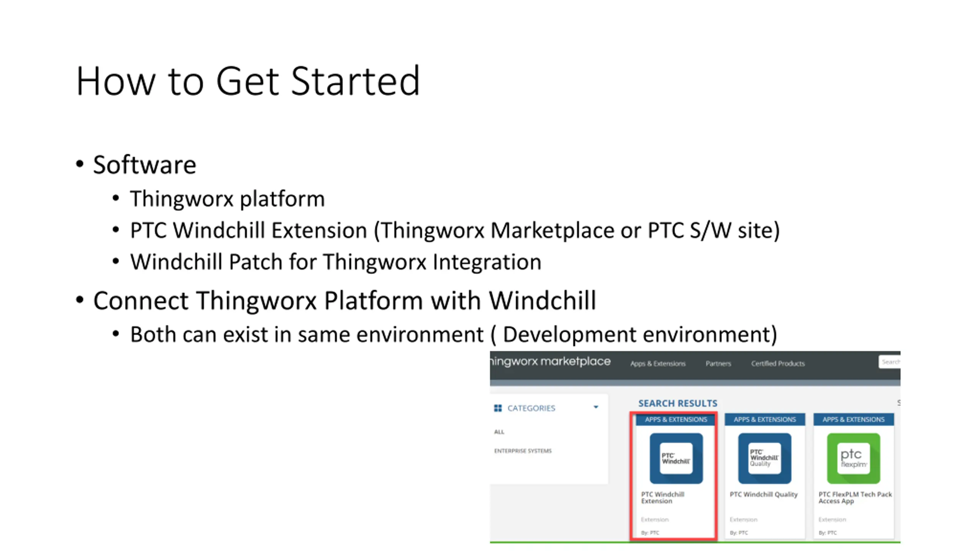Click Extension type label on FlexPLM card
This screenshot has width=980, height=551.
(832, 520)
